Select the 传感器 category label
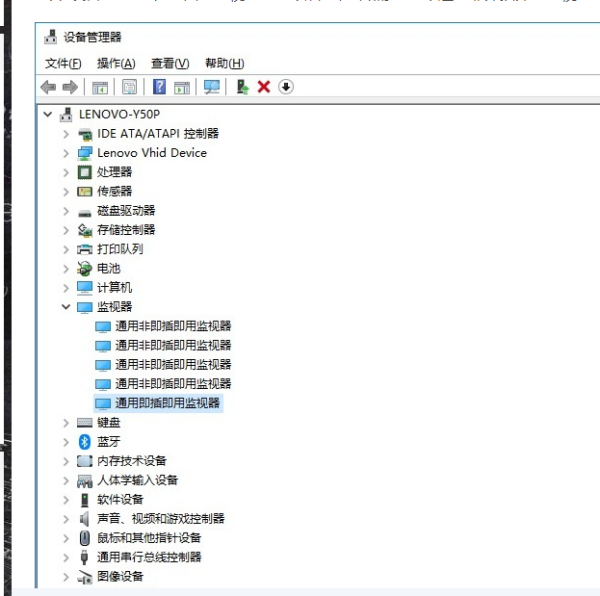Viewport: 600px width, 596px height. pos(114,191)
